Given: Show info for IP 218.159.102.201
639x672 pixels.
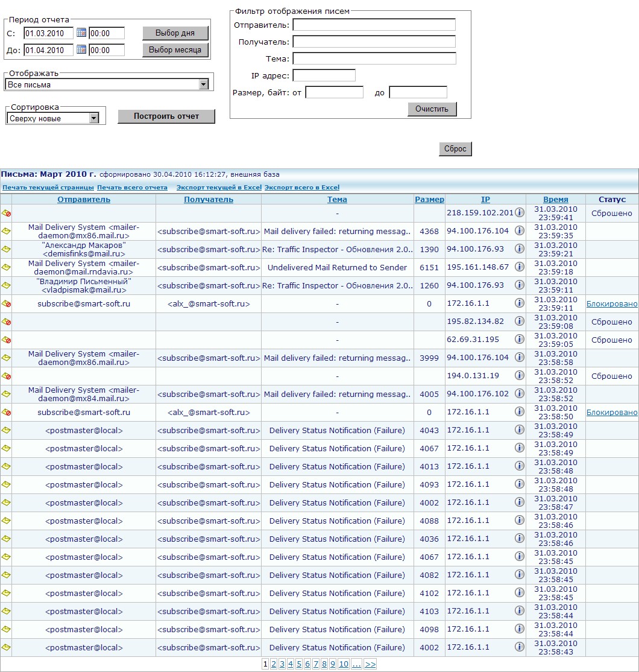Looking at the screenshot, I should coord(520,212).
